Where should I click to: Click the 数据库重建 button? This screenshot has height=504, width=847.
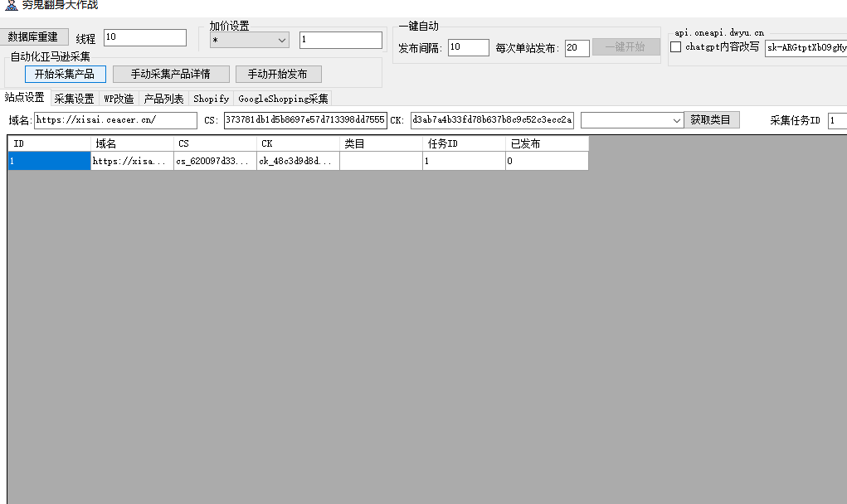click(33, 36)
